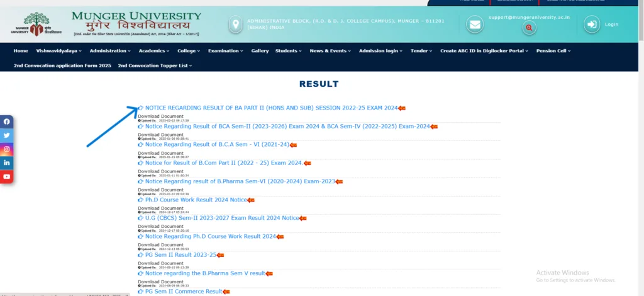Click the red magnifier search icon

tap(530, 28)
